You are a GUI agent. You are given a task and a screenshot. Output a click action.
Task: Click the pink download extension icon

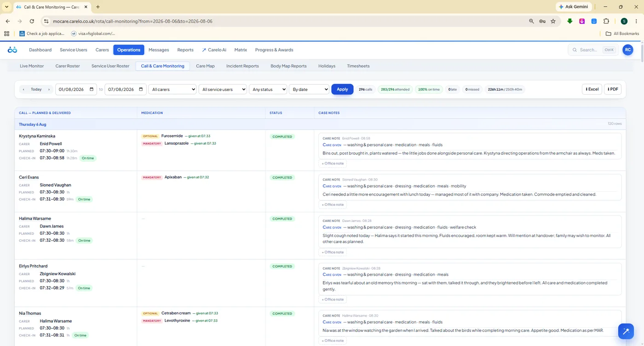[582, 21]
